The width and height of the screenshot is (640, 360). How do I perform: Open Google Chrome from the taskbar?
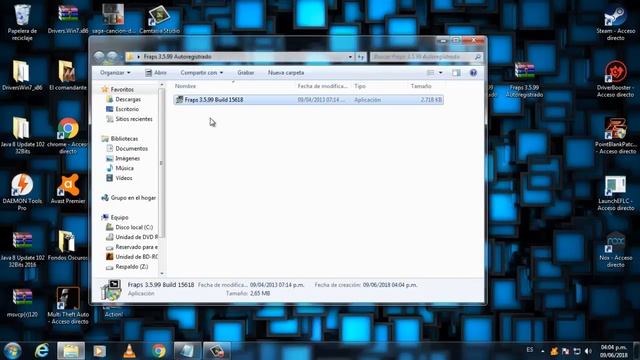pyautogui.click(x=159, y=351)
